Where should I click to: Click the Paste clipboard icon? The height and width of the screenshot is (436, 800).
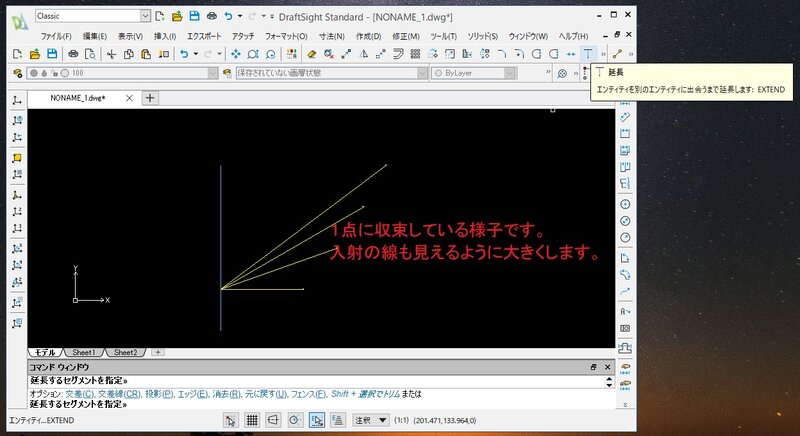coord(146,54)
